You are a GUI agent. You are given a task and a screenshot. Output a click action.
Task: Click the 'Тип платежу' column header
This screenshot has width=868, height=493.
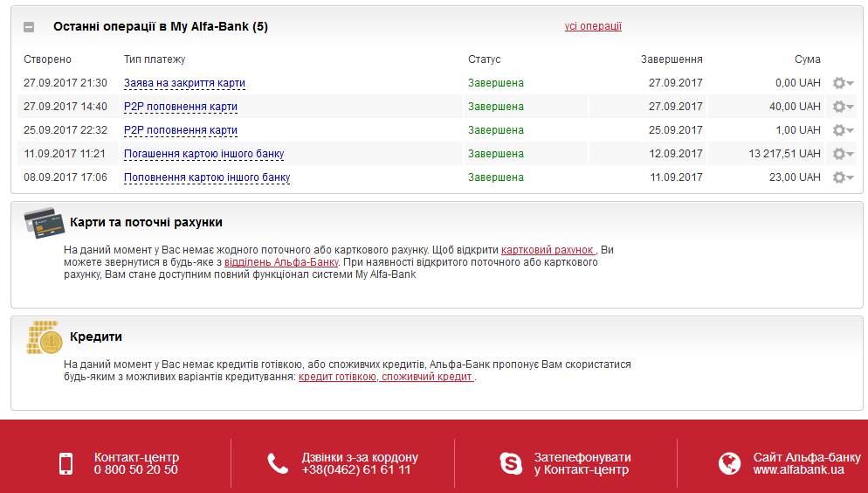tap(155, 59)
